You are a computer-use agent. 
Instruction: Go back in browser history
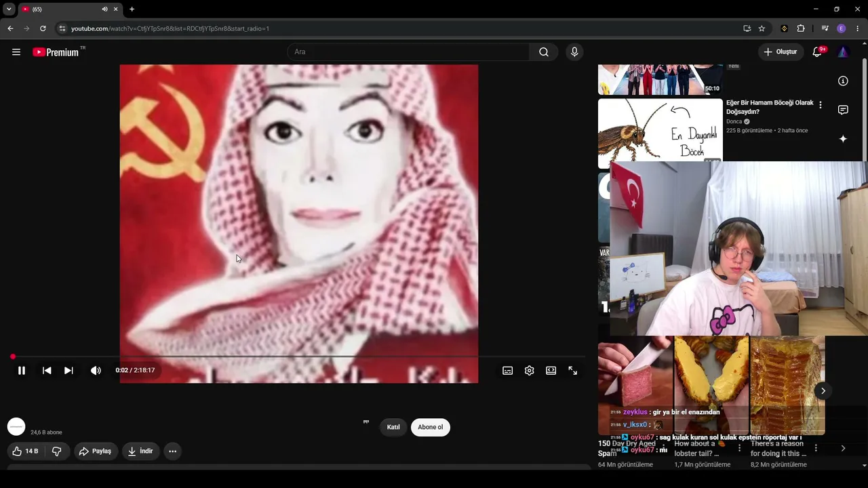[x=10, y=28]
